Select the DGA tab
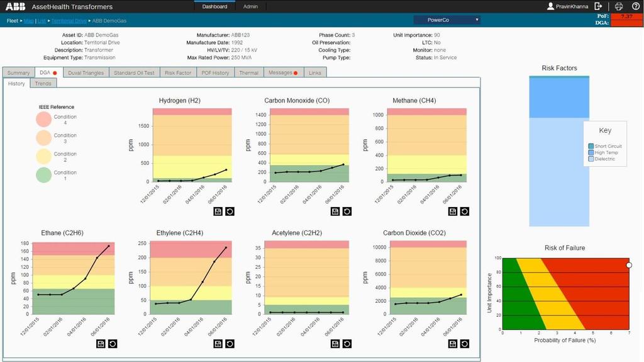This screenshot has width=644, height=362. [x=48, y=72]
